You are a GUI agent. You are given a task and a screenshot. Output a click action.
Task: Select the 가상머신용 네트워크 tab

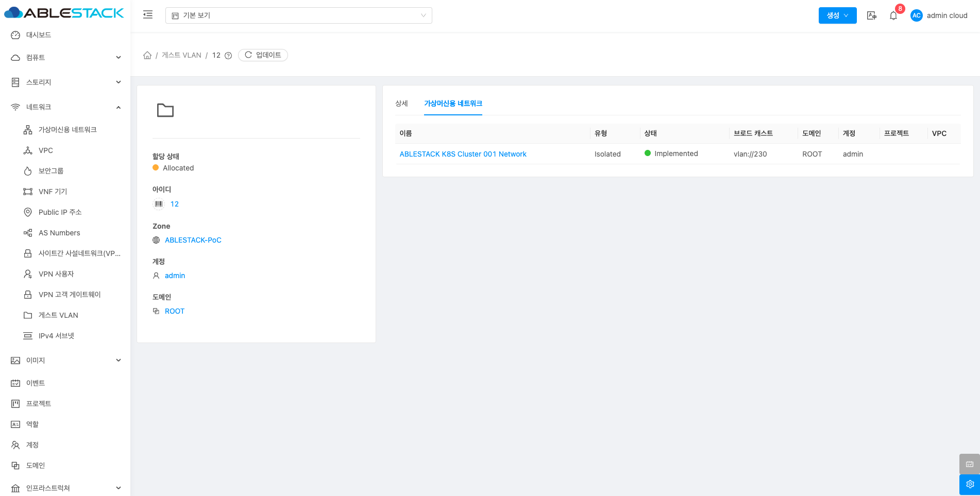pos(453,104)
